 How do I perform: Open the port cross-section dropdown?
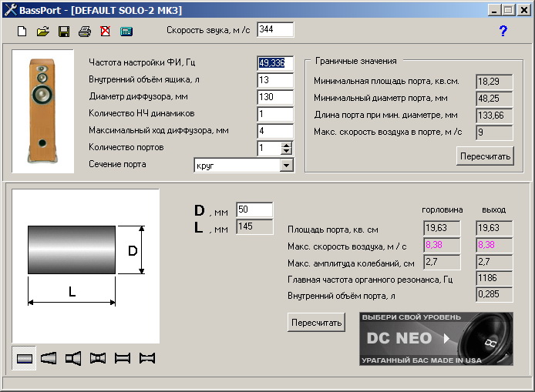(286, 166)
